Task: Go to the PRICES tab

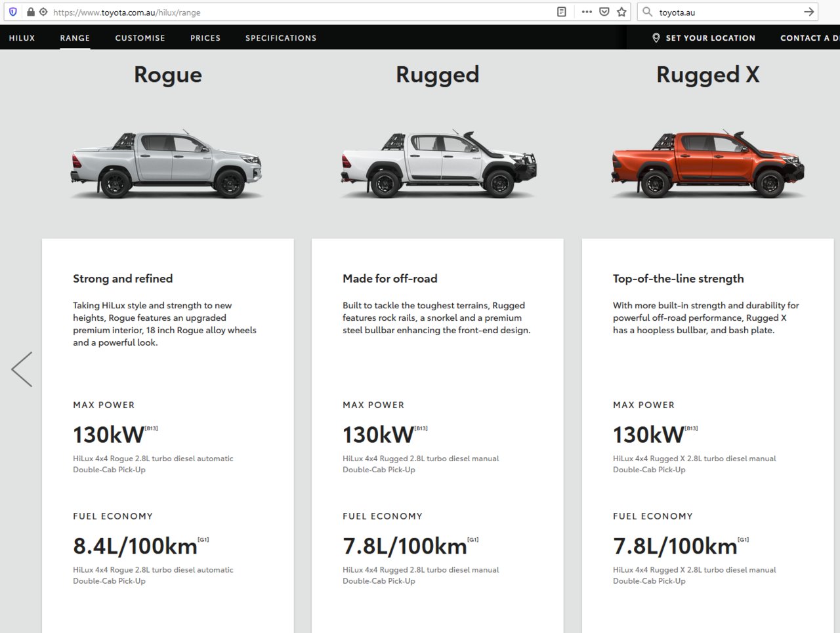Action: (205, 38)
